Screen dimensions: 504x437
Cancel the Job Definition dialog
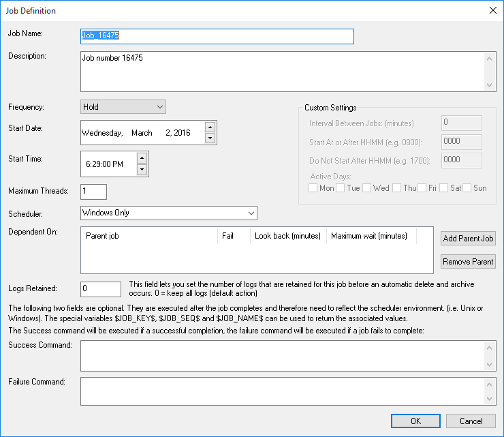tap(471, 421)
